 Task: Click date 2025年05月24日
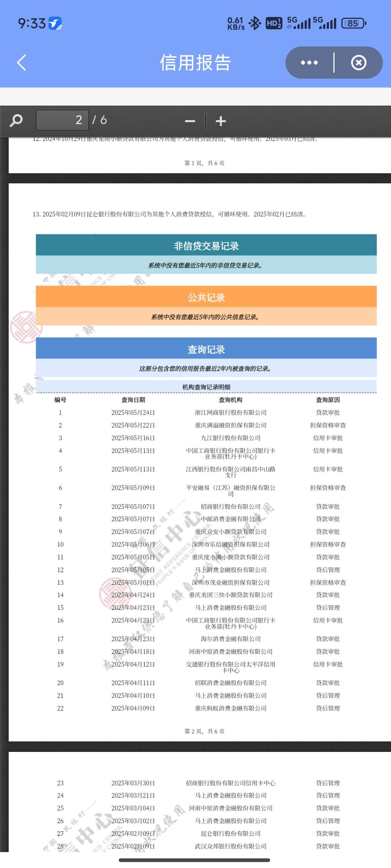coord(133,413)
